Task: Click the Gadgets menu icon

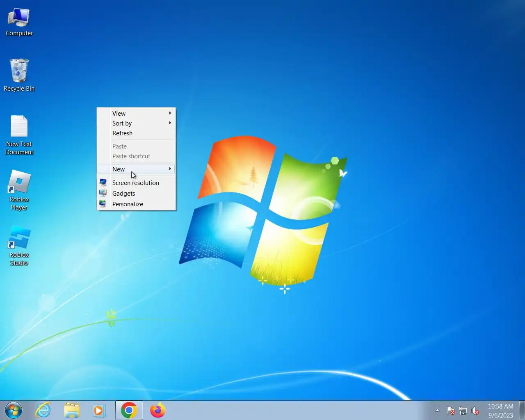Action: 103,193
